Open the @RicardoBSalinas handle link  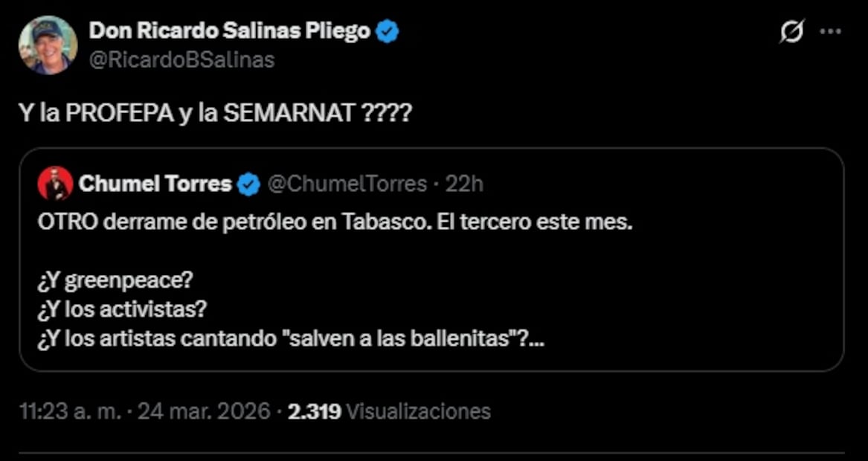(181, 59)
